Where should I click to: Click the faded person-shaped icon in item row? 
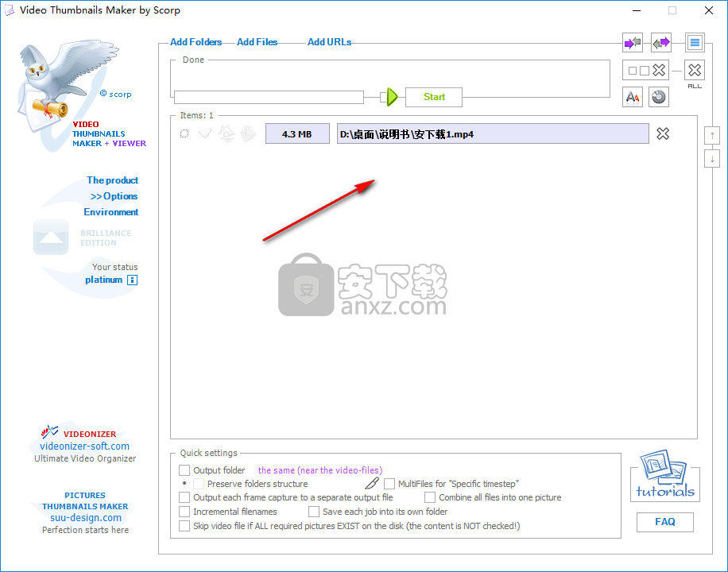227,133
